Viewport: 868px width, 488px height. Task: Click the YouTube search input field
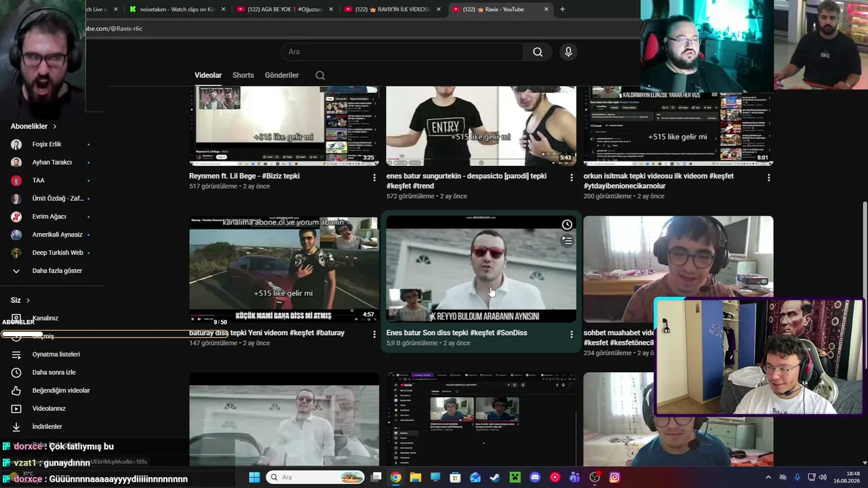tap(402, 52)
